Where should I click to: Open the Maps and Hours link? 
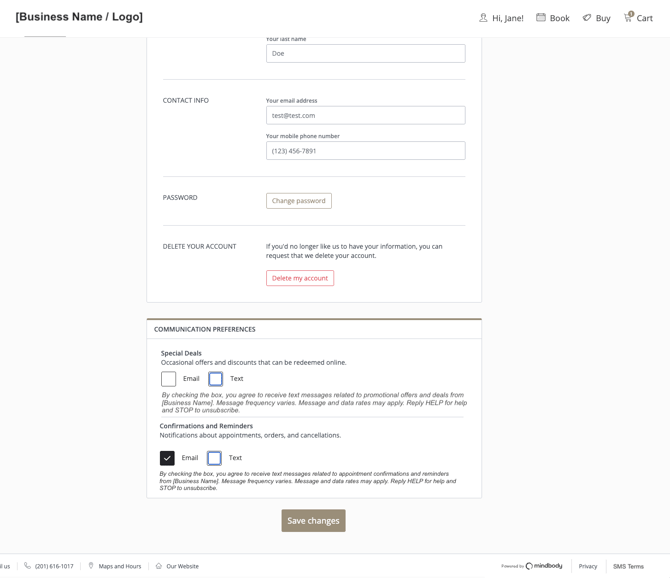(120, 566)
